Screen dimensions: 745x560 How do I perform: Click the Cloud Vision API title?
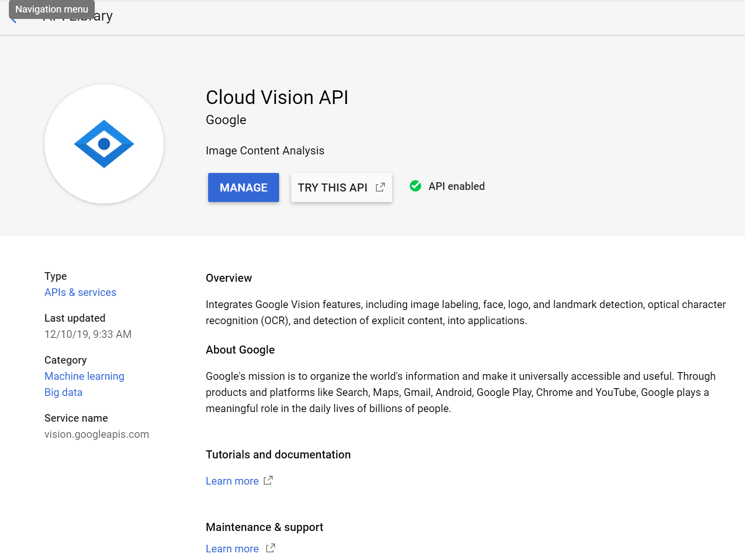click(277, 98)
